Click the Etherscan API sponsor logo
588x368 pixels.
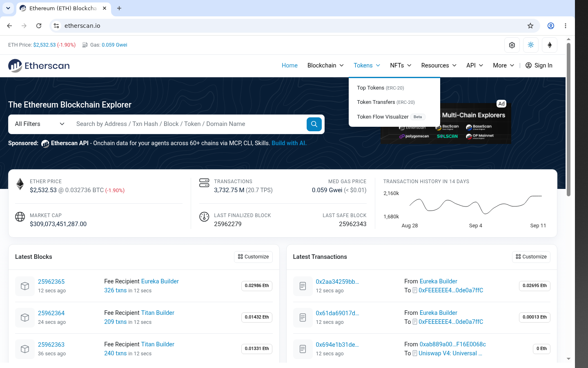pyautogui.click(x=45, y=144)
